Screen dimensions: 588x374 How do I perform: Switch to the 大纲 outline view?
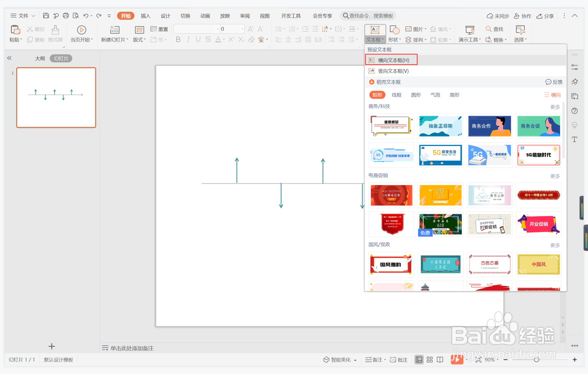pyautogui.click(x=40, y=58)
